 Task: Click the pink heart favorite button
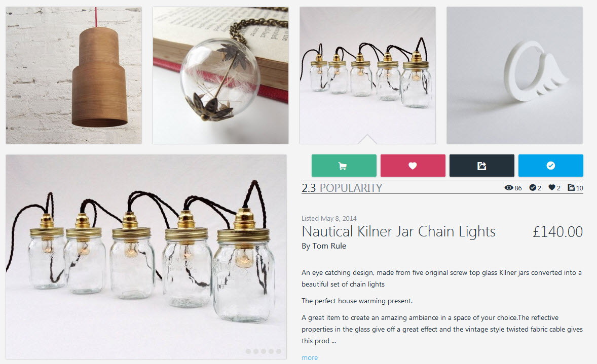tap(413, 166)
